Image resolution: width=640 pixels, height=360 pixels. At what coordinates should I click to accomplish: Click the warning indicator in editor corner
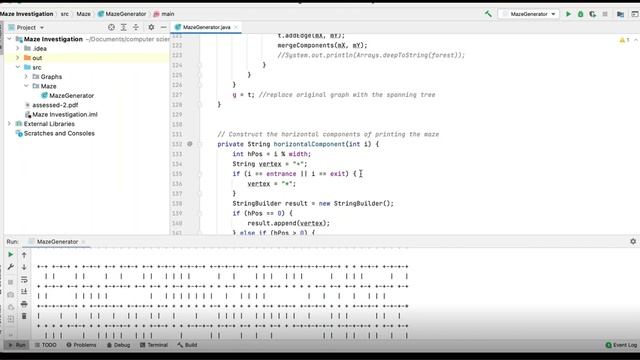tap(624, 40)
